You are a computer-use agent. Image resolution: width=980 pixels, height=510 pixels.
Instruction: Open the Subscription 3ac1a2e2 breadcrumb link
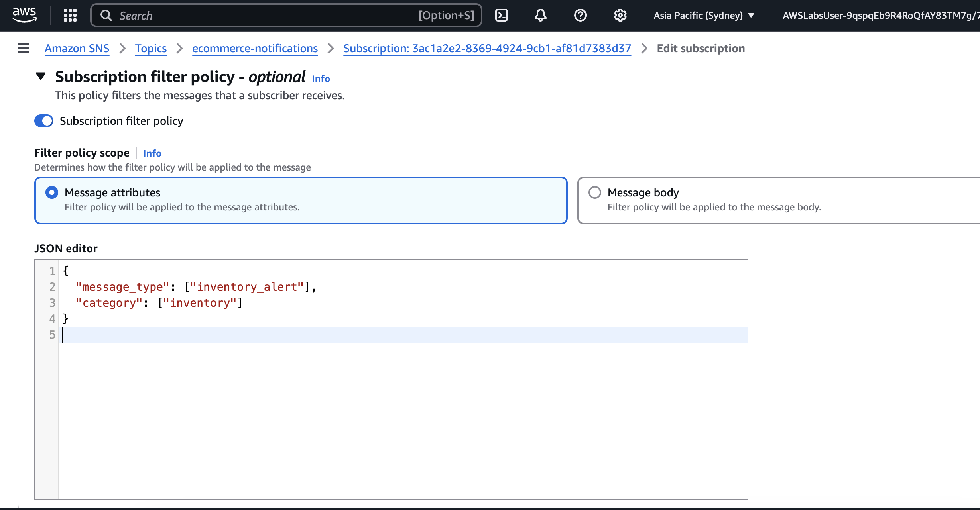pos(487,48)
